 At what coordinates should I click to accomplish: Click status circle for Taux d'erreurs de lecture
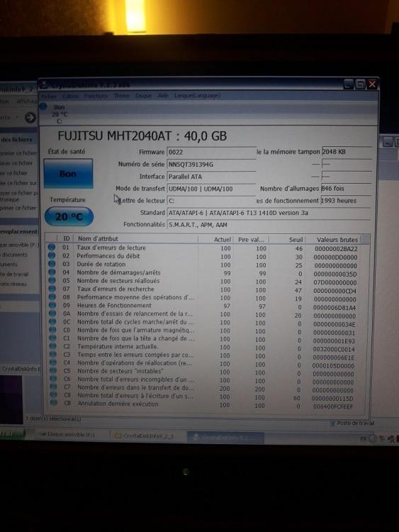pos(52,248)
